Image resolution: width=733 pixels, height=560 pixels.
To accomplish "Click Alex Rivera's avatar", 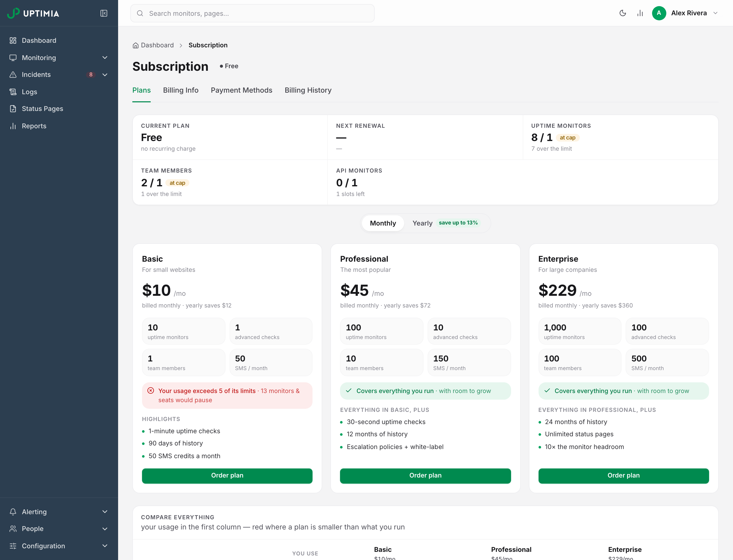I will 659,13.
